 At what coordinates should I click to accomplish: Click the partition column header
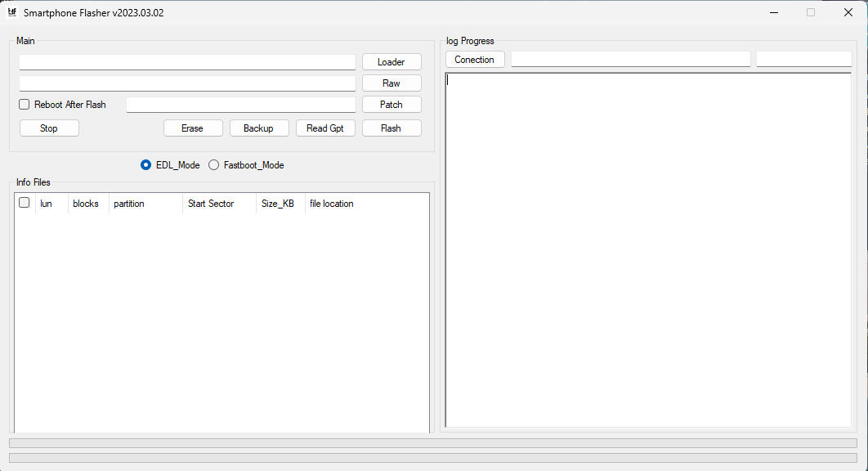tap(129, 203)
